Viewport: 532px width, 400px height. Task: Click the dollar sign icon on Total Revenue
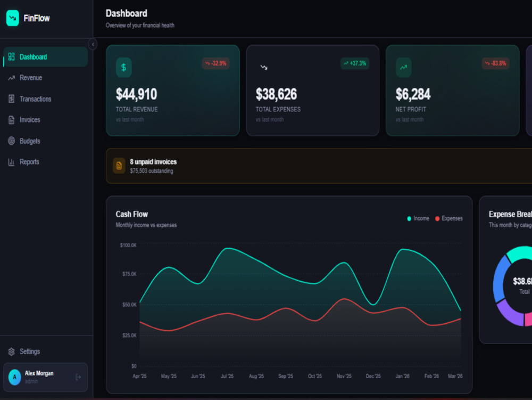tap(124, 68)
